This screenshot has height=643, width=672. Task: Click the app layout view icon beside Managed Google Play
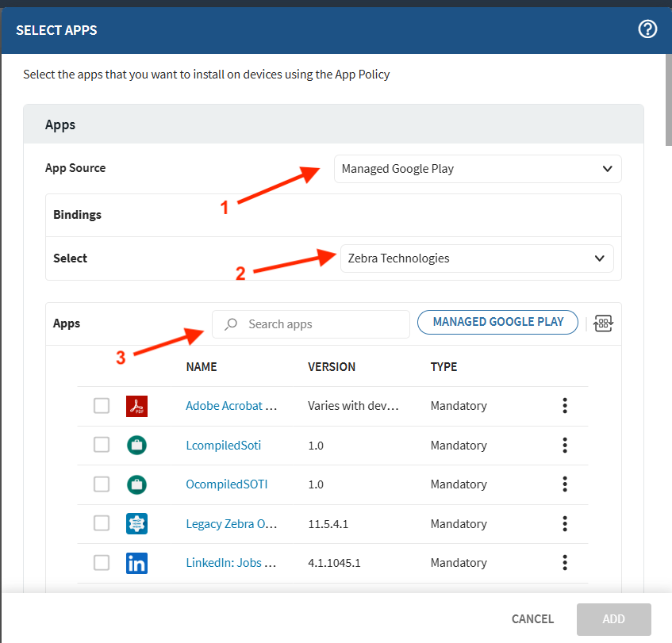click(604, 323)
